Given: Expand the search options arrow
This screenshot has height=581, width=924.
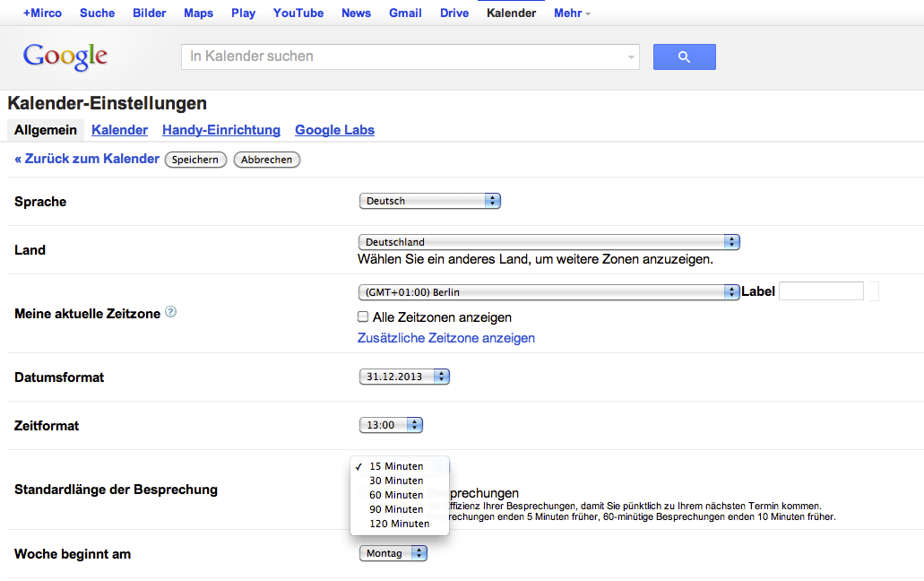Looking at the screenshot, I should (631, 57).
